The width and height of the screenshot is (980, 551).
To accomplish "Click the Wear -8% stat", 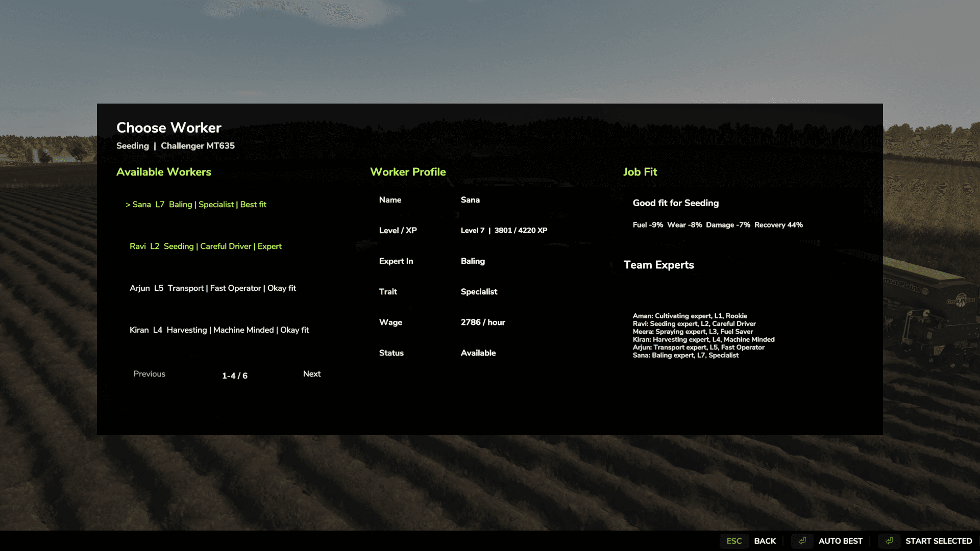I will pyautogui.click(x=684, y=225).
